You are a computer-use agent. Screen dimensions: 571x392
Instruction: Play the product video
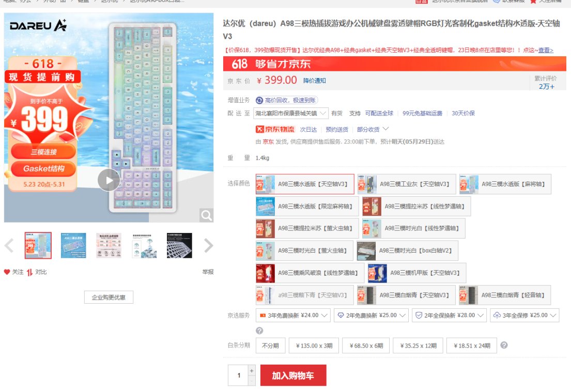[109, 180]
